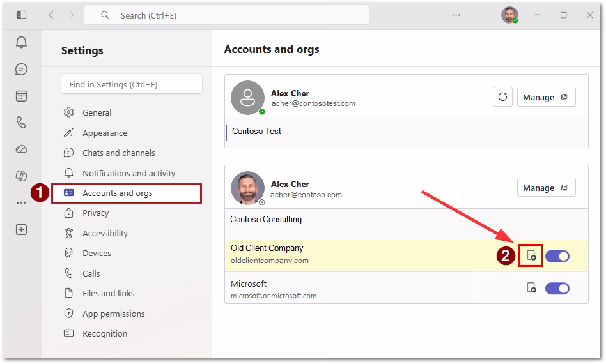Image resolution: width=606 pixels, height=364 pixels.
Task: Click the oldclientcompany.com domain text
Action: click(270, 261)
